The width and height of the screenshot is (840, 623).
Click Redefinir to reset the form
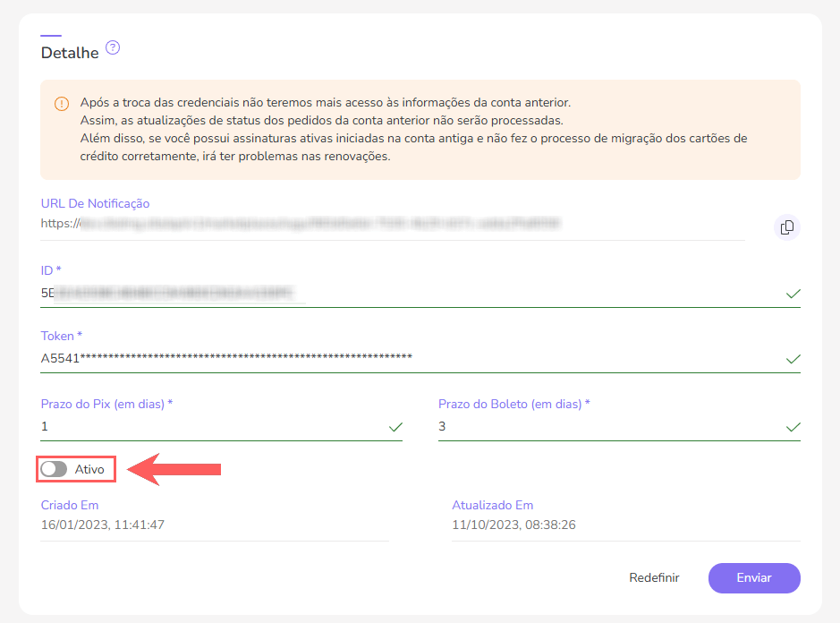(x=654, y=577)
